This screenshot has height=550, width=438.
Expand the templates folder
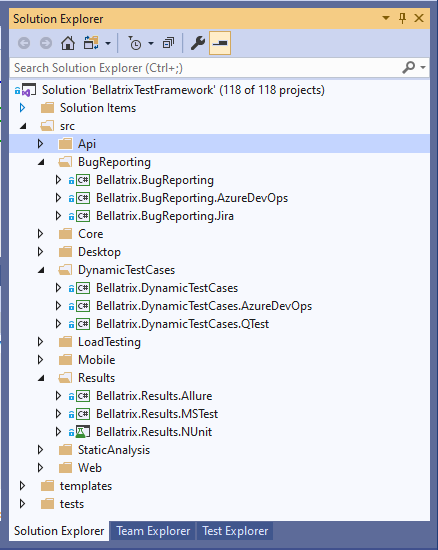[x=22, y=486]
